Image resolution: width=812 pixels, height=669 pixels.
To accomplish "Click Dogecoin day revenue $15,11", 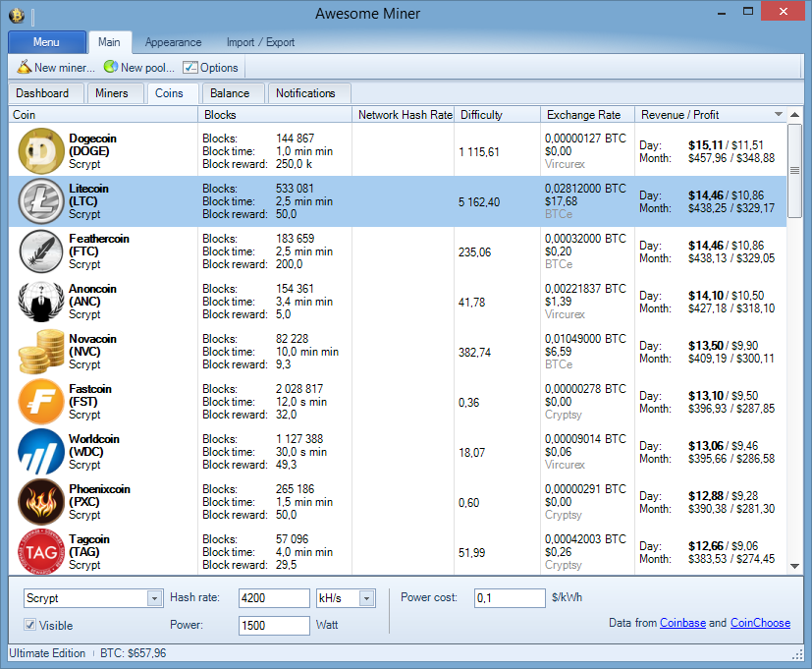I will click(705, 145).
